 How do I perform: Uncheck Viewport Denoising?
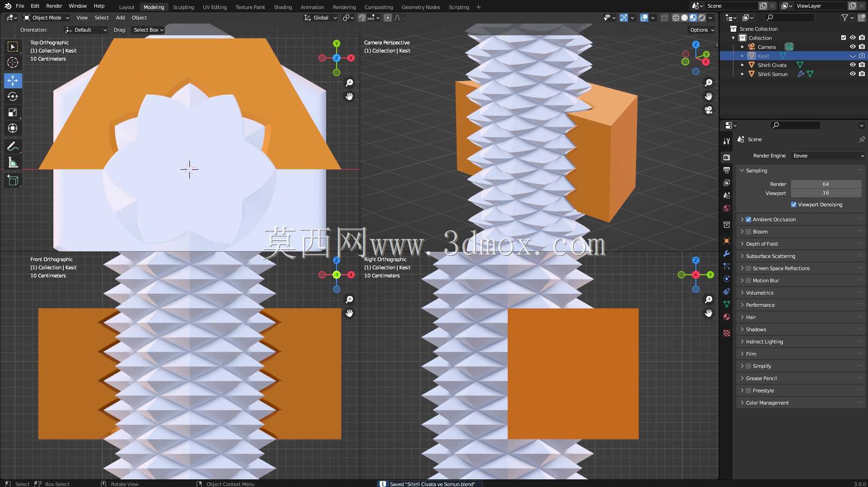coord(794,205)
